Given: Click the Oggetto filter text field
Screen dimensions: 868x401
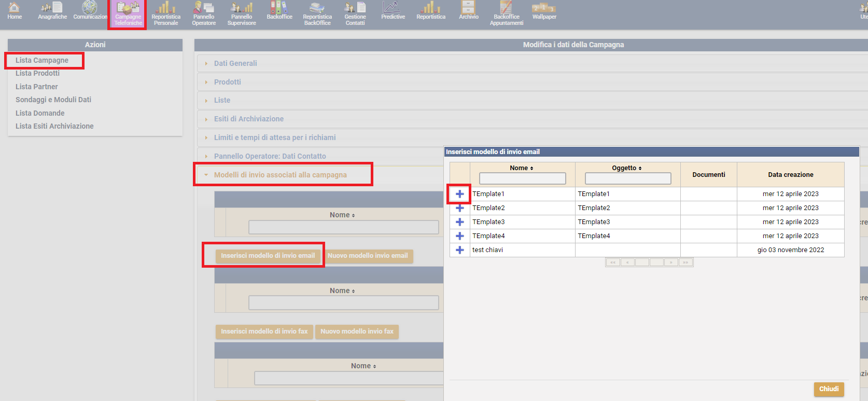Looking at the screenshot, I should [x=628, y=178].
